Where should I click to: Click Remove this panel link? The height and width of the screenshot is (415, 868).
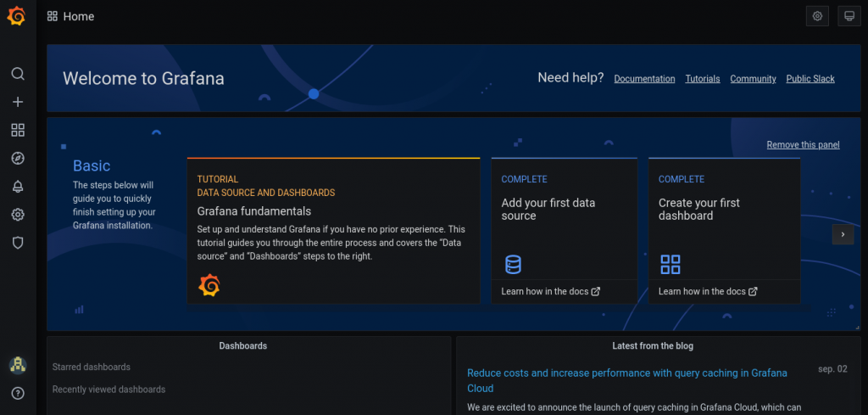tap(803, 145)
